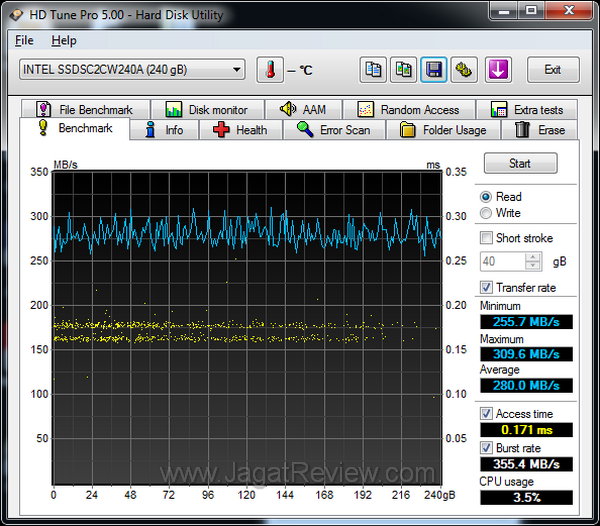Toggle the Access time checkbox

pos(487,414)
